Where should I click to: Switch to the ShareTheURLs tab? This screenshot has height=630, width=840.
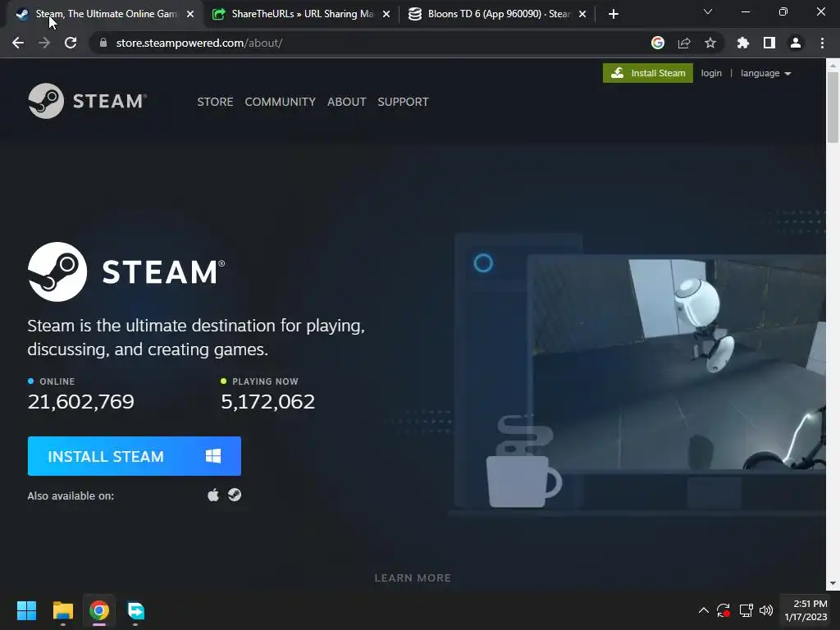[x=301, y=14]
